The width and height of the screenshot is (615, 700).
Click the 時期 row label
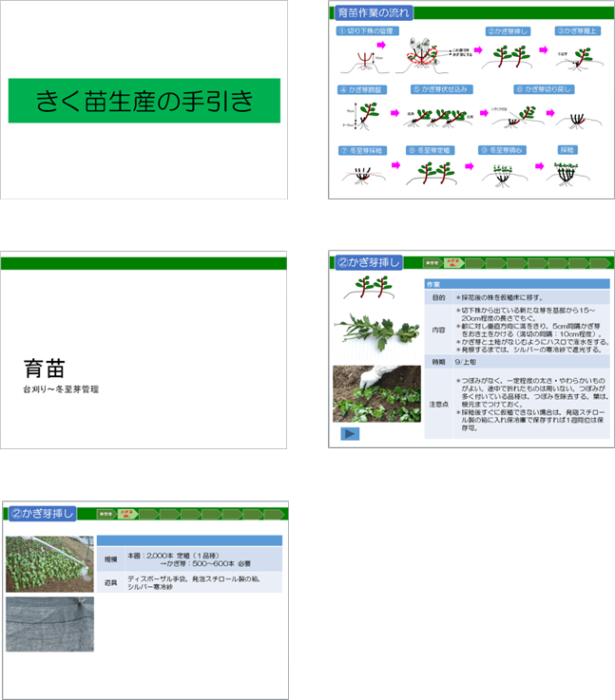(438, 362)
